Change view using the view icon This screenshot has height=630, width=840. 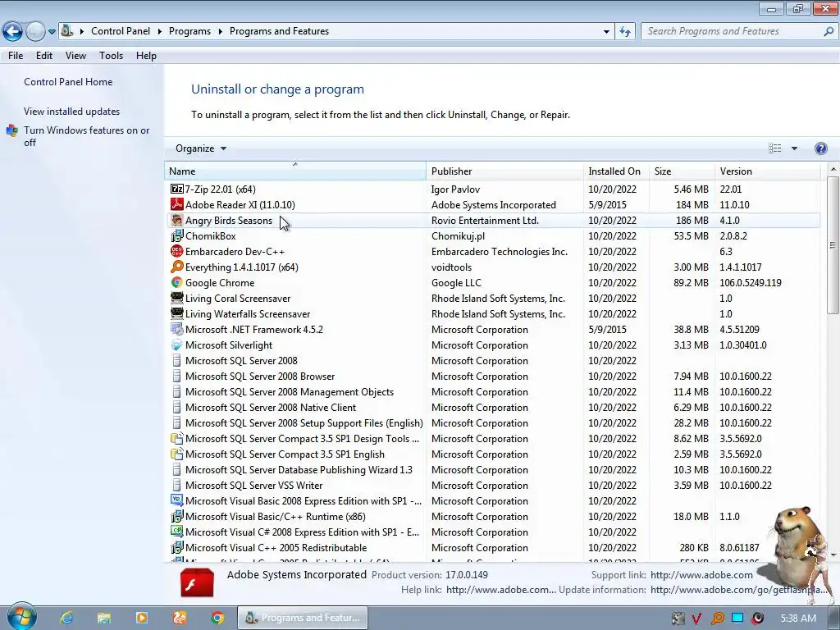coord(774,148)
